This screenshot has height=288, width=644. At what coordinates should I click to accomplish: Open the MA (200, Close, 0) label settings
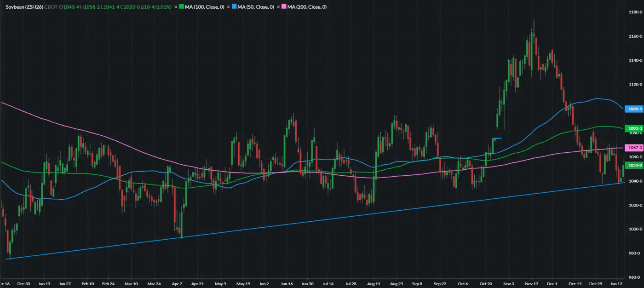coord(307,7)
